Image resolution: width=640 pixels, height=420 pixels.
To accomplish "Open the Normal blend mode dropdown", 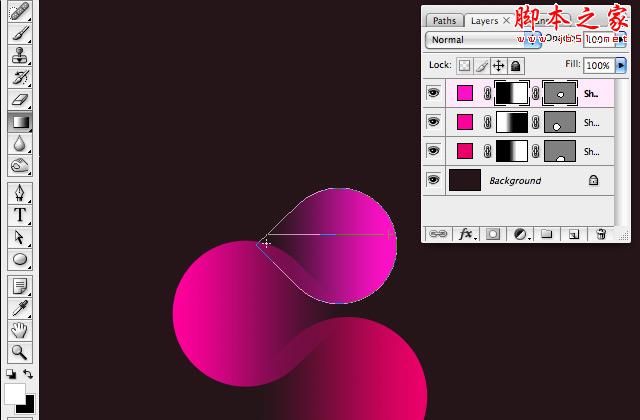I will tap(482, 40).
